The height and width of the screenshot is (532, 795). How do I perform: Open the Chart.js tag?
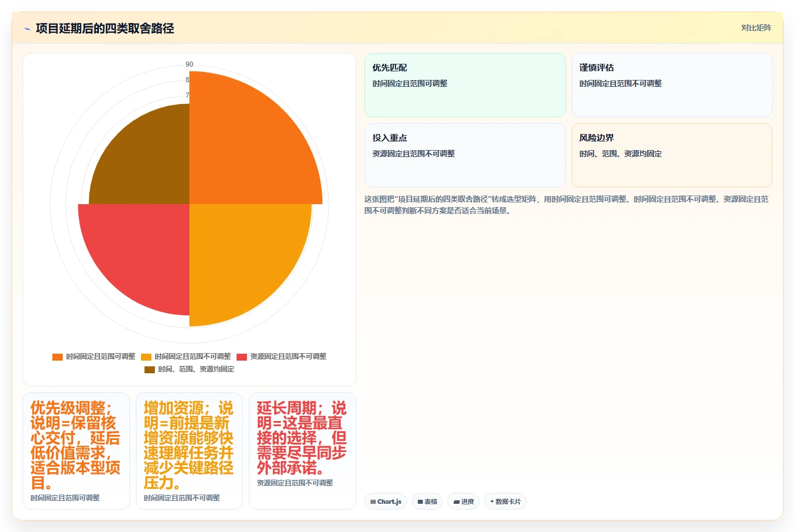click(386, 502)
